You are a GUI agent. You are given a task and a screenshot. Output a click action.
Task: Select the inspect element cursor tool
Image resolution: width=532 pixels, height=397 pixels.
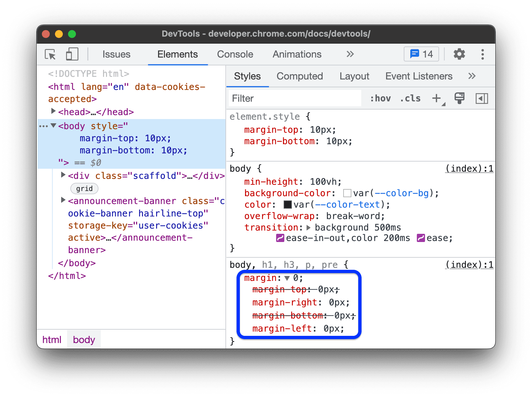point(49,54)
